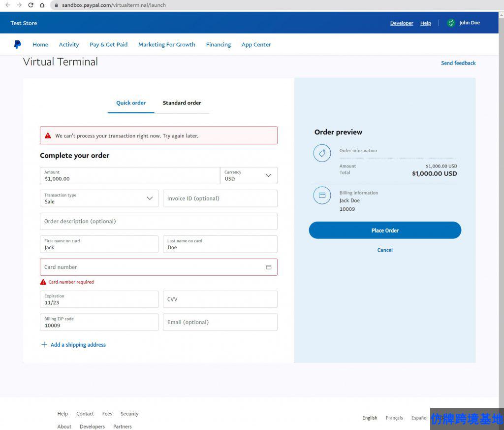Open Pay & Get Paid menu
The image size is (504, 430).
[x=108, y=44]
